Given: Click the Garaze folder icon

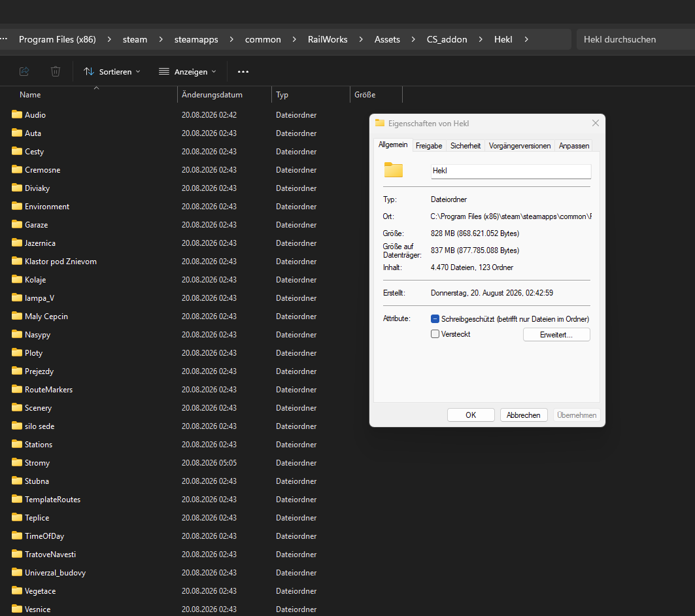Looking at the screenshot, I should (x=17, y=224).
